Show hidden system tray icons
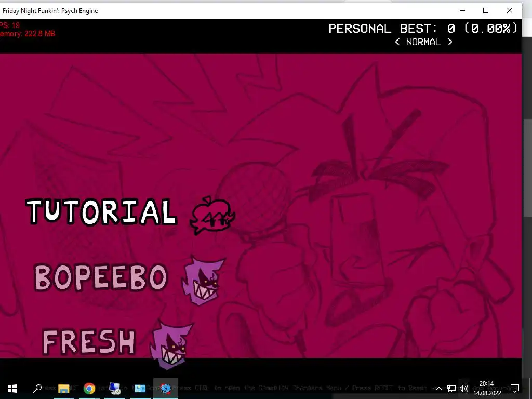 click(438, 389)
